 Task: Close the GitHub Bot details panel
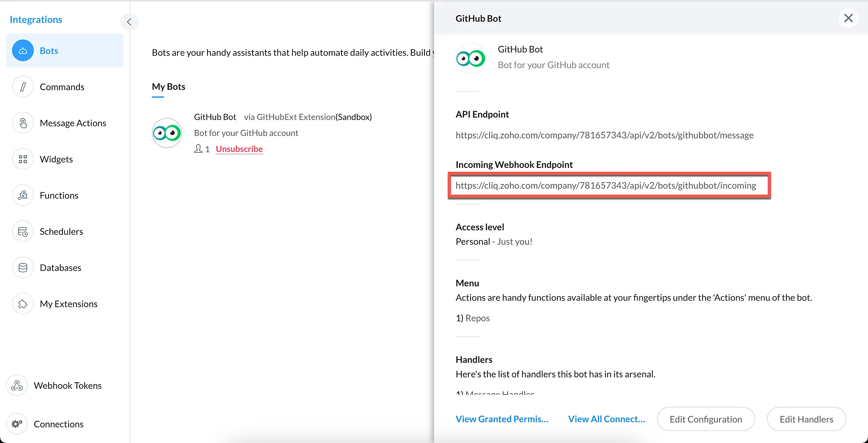pyautogui.click(x=848, y=18)
